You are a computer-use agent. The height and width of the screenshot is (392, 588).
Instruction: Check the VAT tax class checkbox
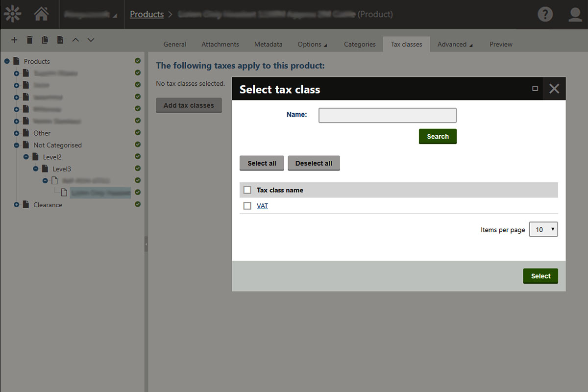pos(247,206)
